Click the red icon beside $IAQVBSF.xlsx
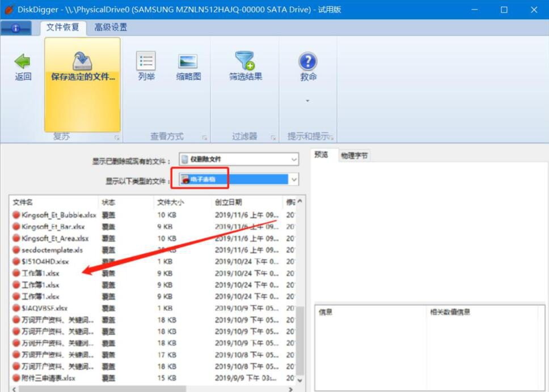This screenshot has height=392, width=549. 16,308
